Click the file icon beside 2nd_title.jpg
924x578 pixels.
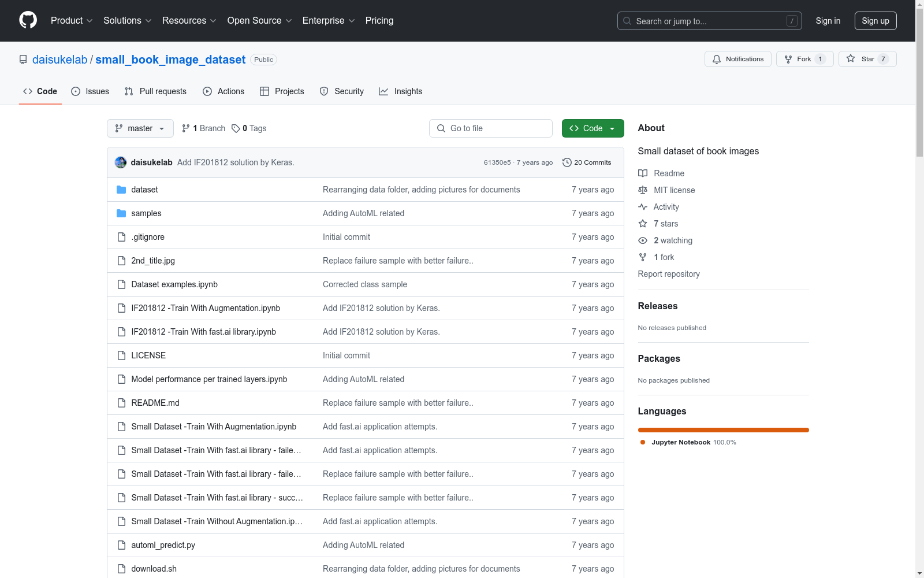121,261
